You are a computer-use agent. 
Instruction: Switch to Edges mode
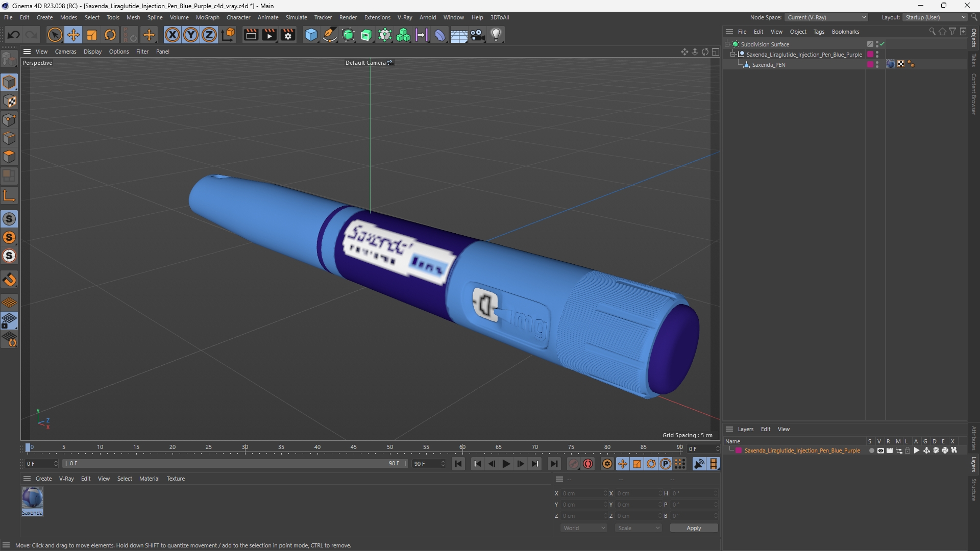pyautogui.click(x=9, y=138)
